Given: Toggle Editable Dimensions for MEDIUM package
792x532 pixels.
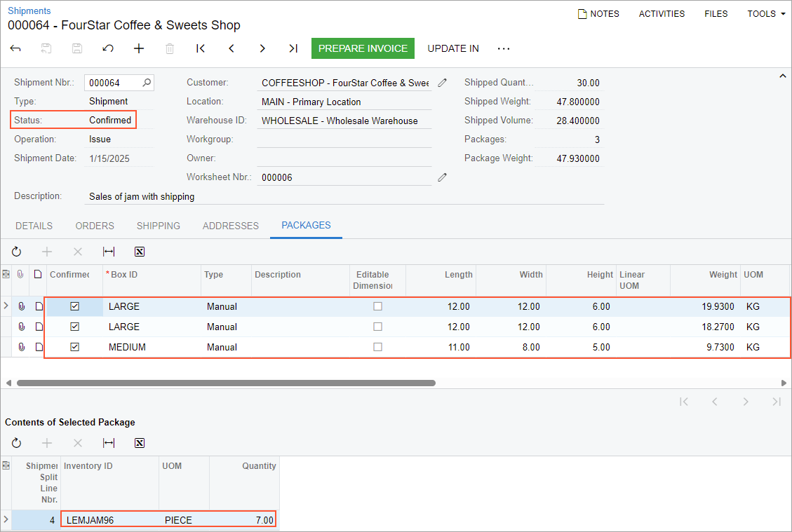Looking at the screenshot, I should click(x=377, y=347).
